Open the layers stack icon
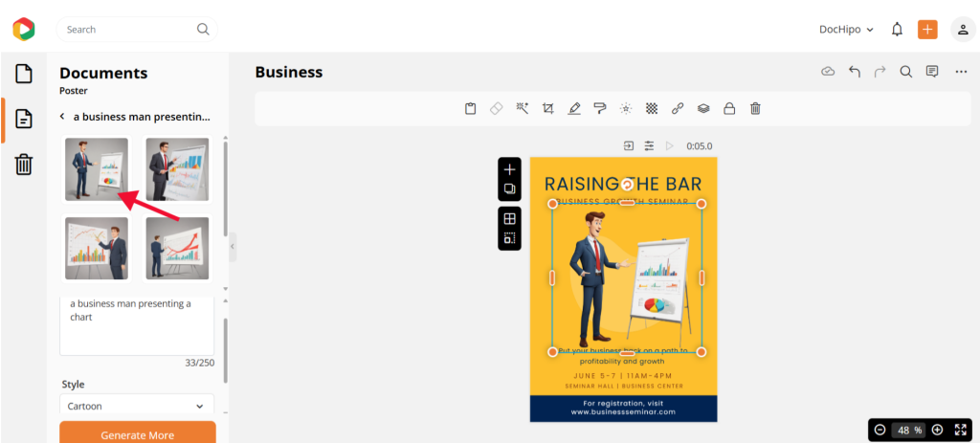The width and height of the screenshot is (980, 443). pos(703,109)
